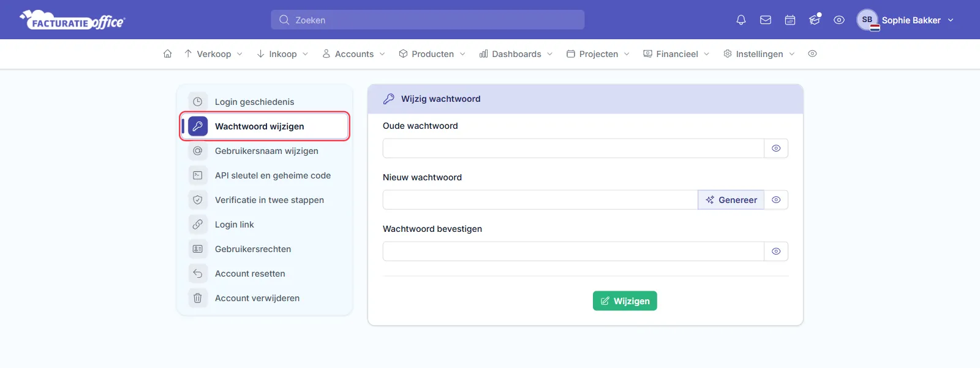Open Gebruikersrechten in sidebar
The image size is (980, 368).
pos(265,249)
